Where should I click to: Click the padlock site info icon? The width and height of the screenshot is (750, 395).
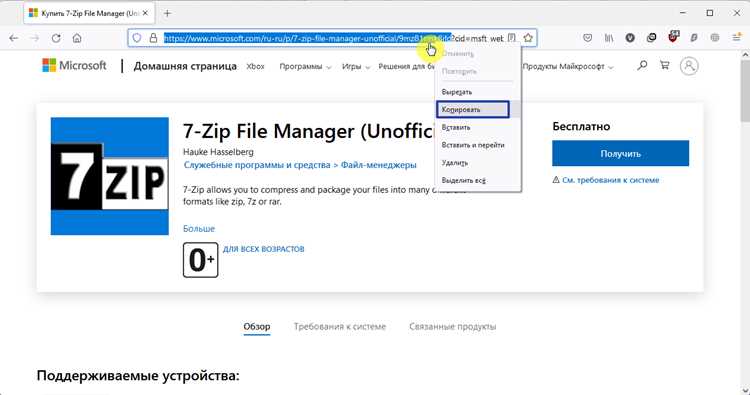click(153, 38)
